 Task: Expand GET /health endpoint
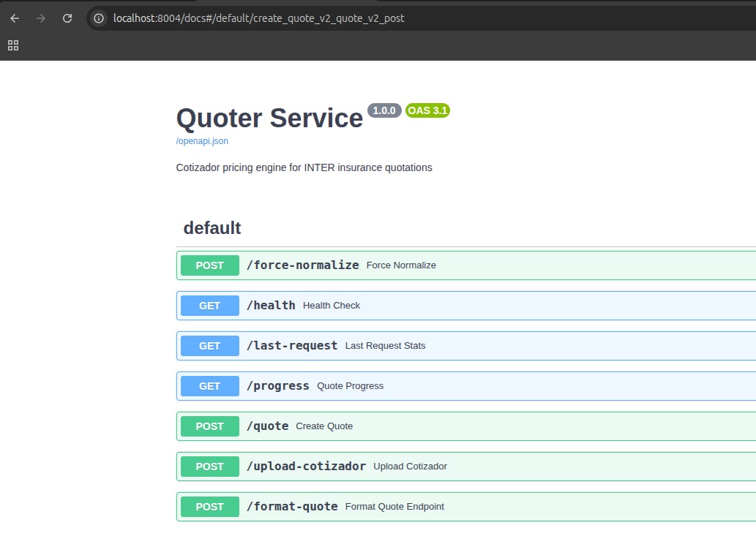pyautogui.click(x=466, y=306)
